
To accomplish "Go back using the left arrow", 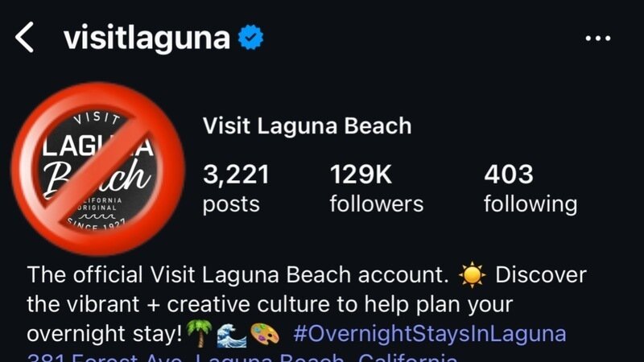I will (24, 37).
